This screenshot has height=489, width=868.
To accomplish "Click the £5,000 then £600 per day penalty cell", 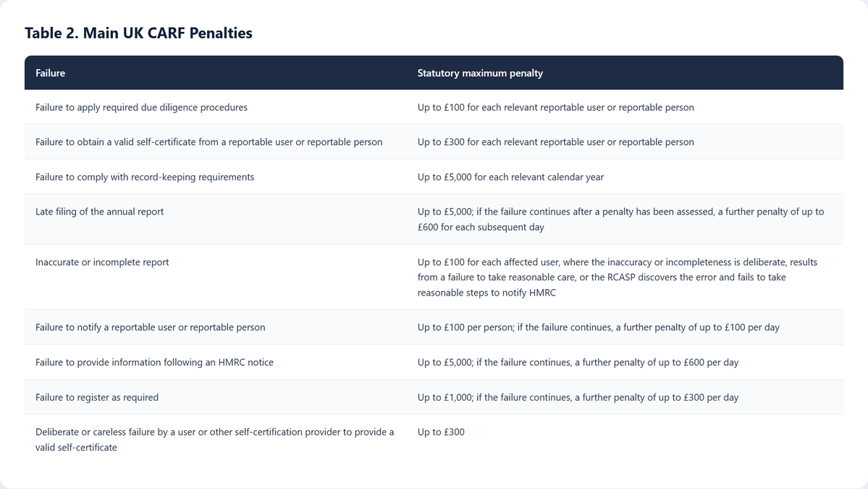I will click(578, 362).
